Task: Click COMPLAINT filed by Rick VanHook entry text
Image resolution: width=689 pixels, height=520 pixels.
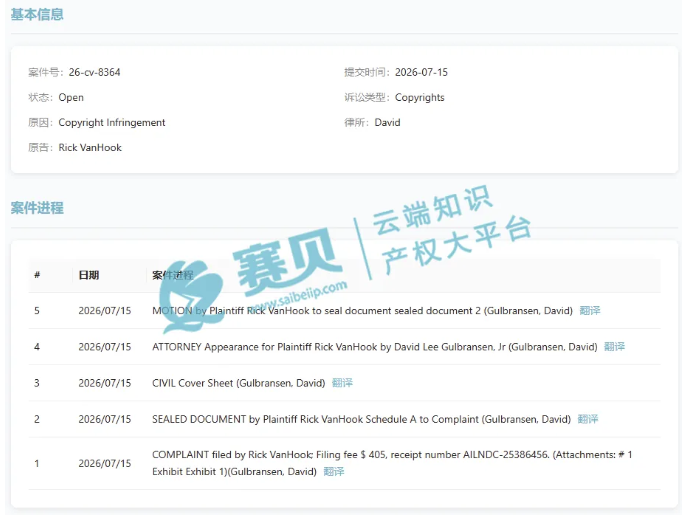Action: 392,463
